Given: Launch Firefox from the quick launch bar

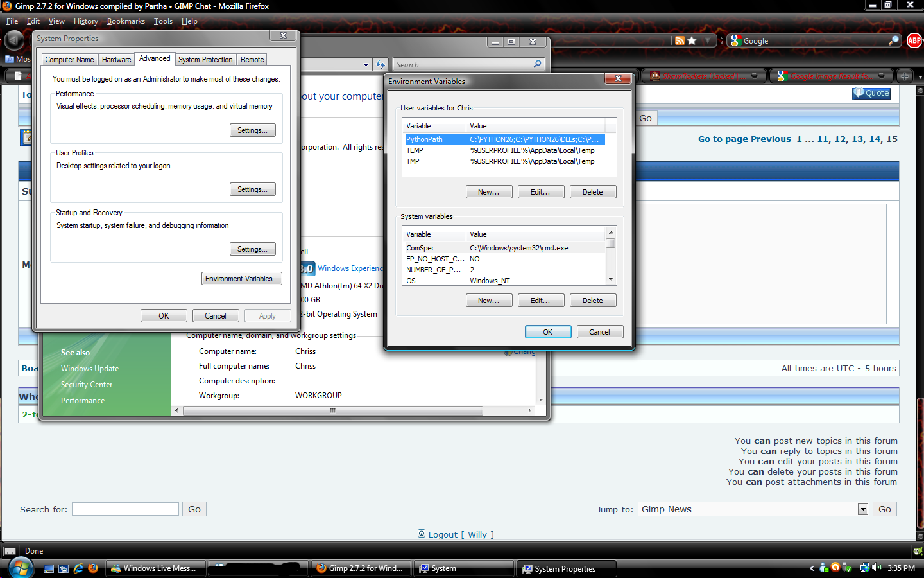Looking at the screenshot, I should click(93, 568).
